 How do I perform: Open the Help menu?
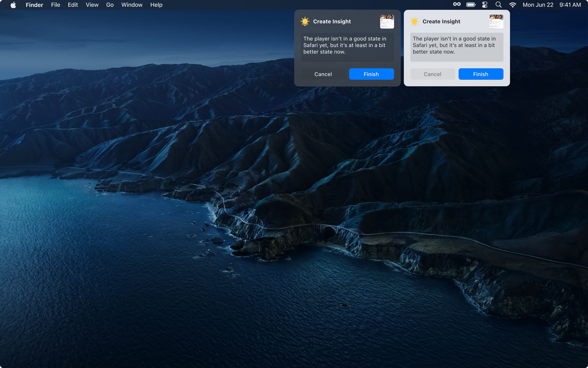[156, 5]
